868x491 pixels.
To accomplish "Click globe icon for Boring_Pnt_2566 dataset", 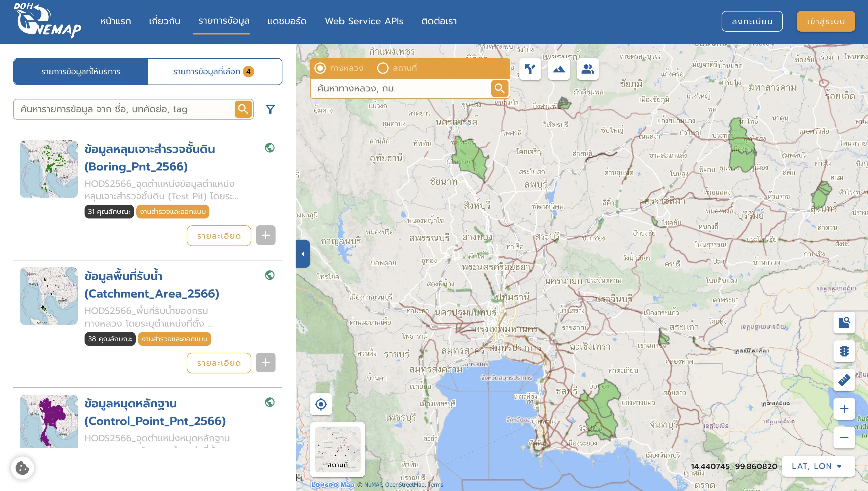I will [269, 148].
